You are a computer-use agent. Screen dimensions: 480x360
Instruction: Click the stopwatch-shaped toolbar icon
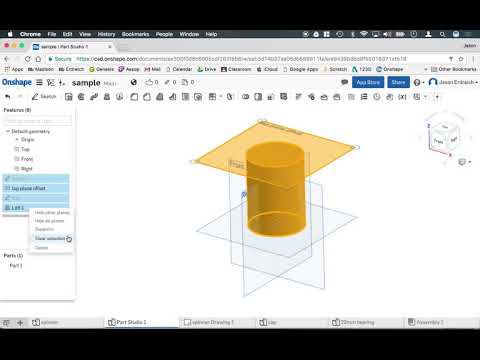(x=377, y=97)
